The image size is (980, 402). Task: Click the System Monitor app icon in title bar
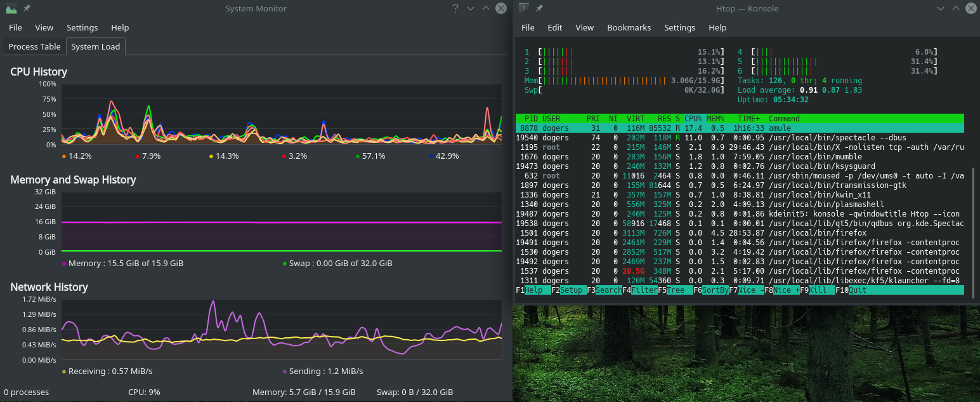tap(11, 8)
